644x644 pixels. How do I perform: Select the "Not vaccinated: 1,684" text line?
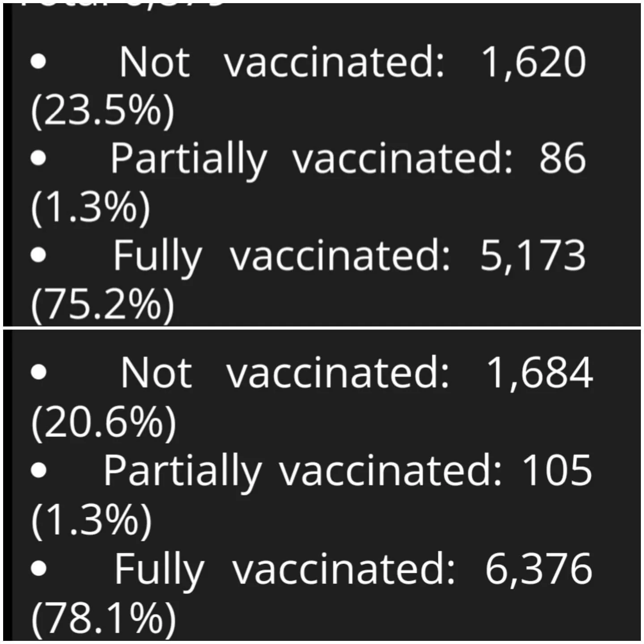[x=356, y=373]
